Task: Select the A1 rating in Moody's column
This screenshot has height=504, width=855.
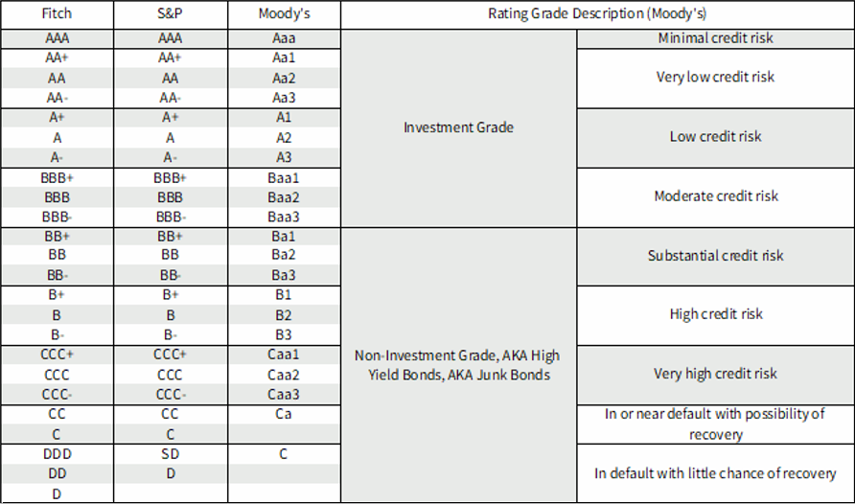Action: pyautogui.click(x=284, y=117)
